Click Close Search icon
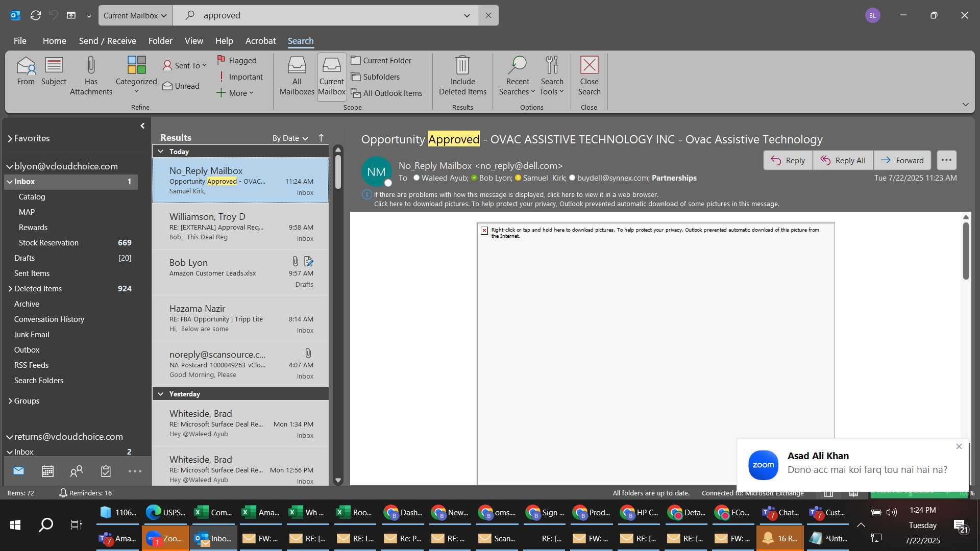The width and height of the screenshot is (980, 551). point(589,76)
